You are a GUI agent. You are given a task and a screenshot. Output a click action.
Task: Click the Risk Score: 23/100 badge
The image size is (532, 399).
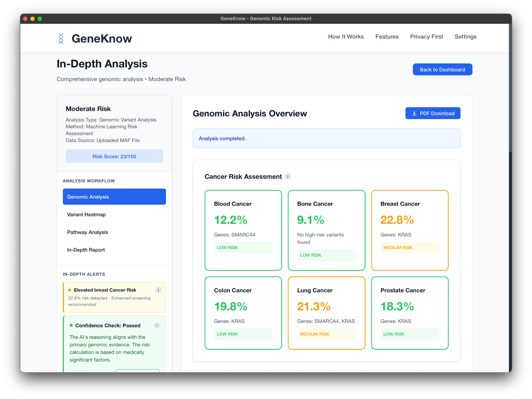(114, 156)
